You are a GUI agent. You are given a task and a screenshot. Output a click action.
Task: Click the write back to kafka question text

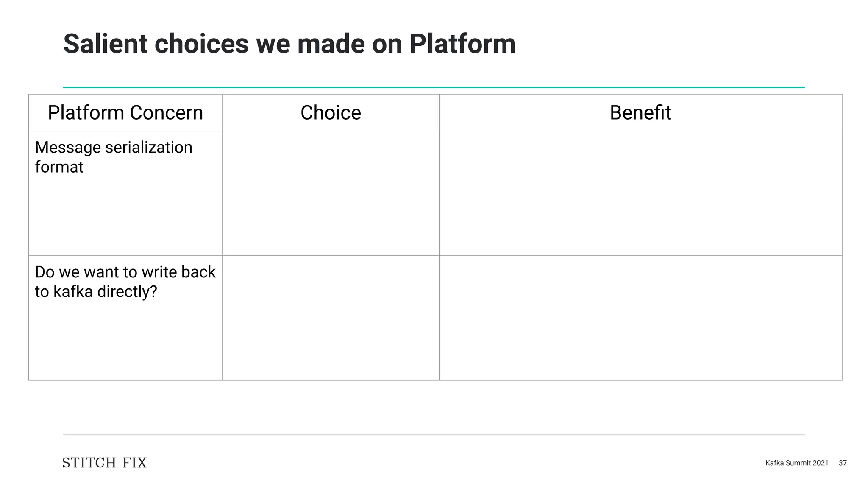click(125, 282)
